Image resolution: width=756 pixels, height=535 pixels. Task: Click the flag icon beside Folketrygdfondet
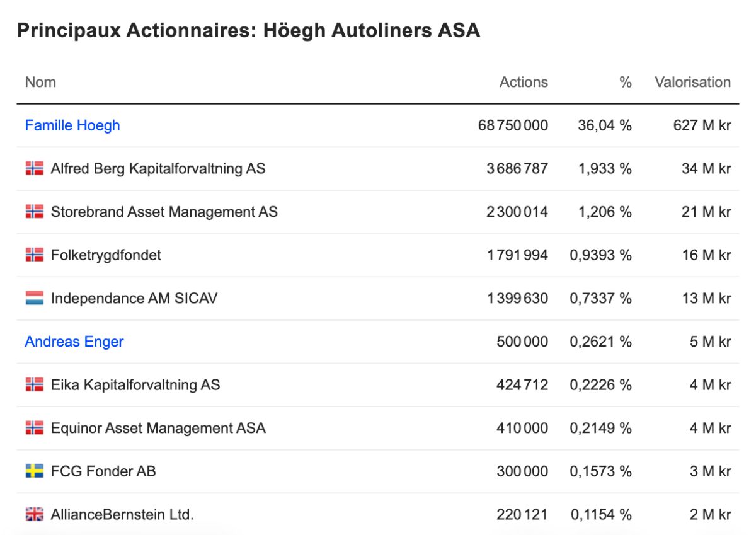tap(35, 255)
